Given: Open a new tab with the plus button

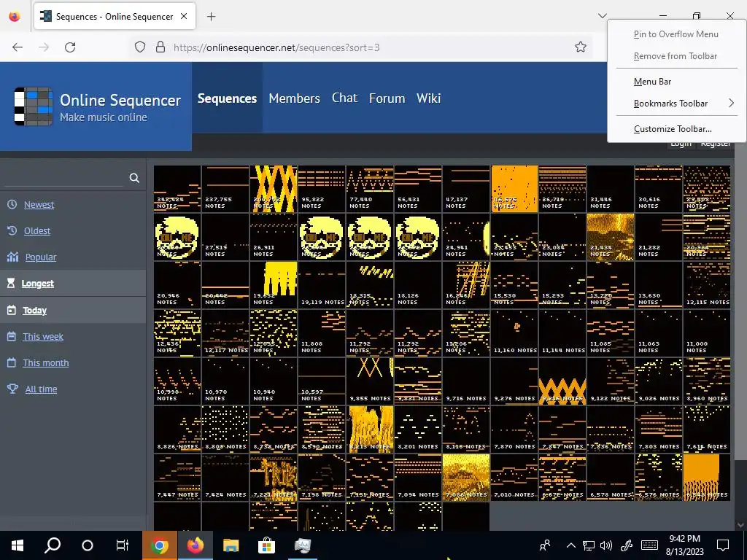Looking at the screenshot, I should tap(211, 17).
